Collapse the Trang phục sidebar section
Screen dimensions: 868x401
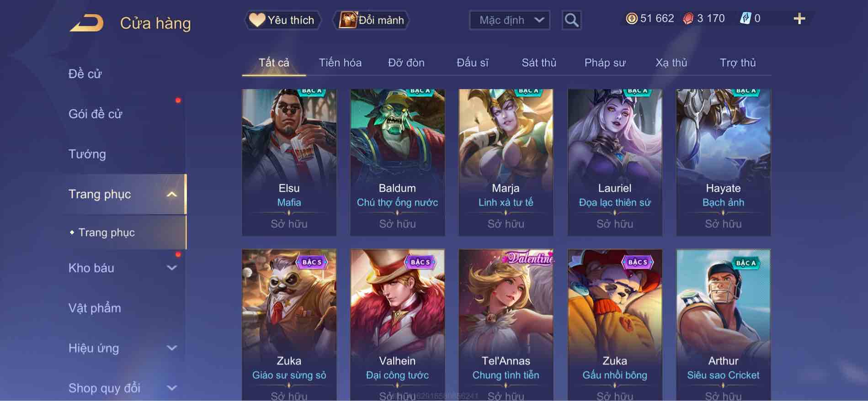click(x=171, y=195)
